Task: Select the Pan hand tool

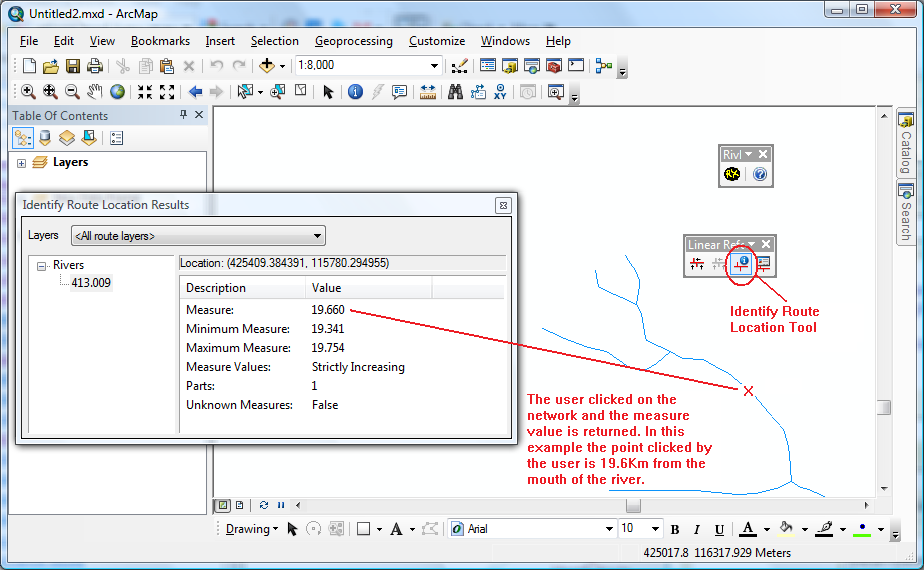Action: click(x=94, y=92)
